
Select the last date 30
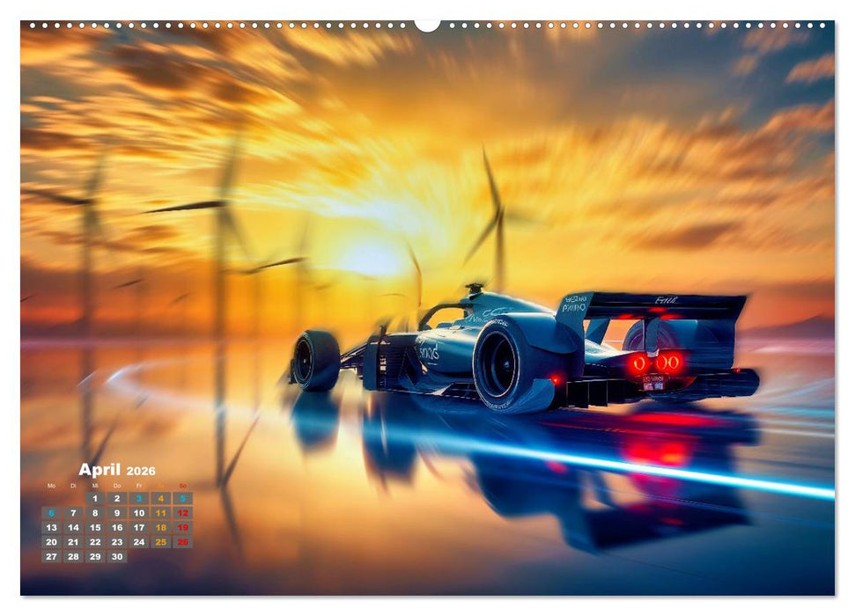117,556
